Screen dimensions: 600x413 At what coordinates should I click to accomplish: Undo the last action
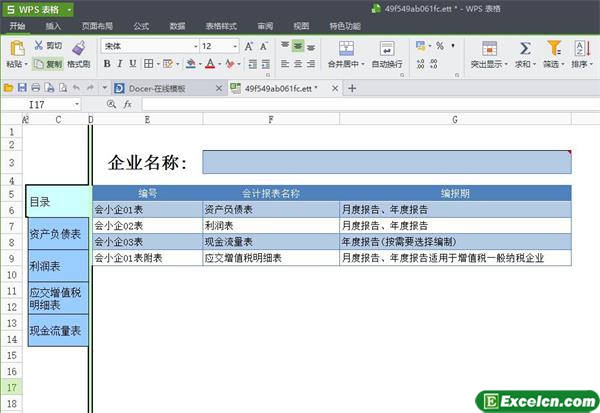click(77, 88)
